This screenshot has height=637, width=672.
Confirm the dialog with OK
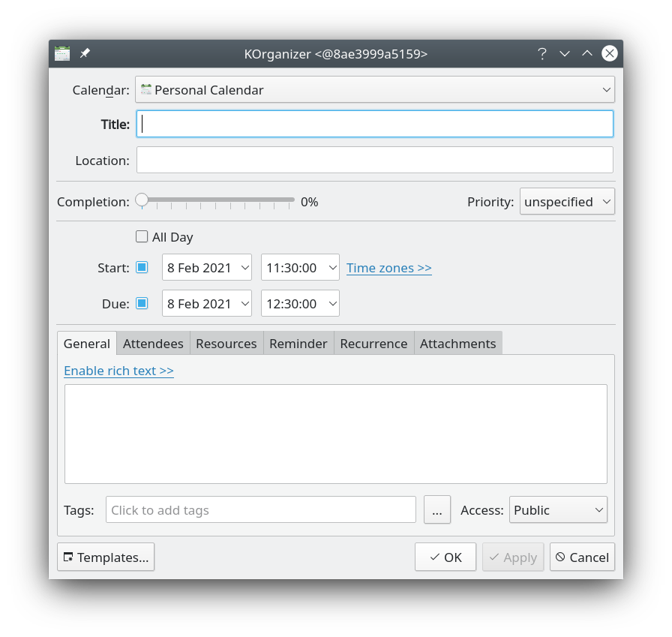[445, 557]
